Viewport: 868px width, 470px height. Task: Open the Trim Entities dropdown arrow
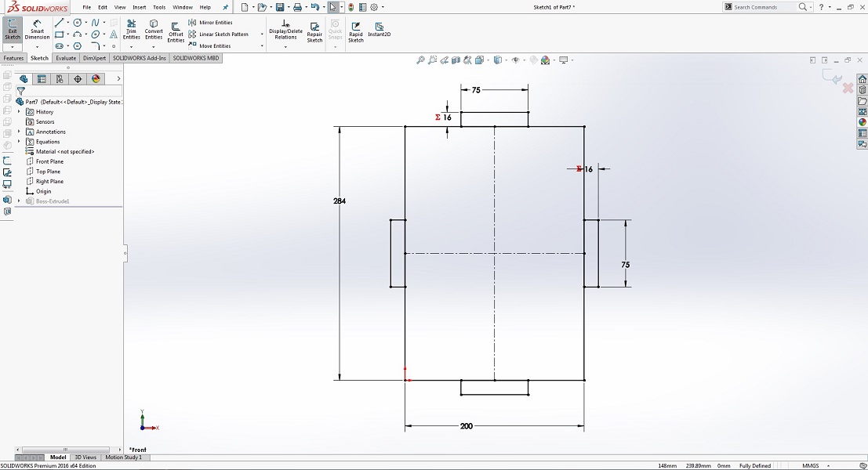pyautogui.click(x=131, y=47)
